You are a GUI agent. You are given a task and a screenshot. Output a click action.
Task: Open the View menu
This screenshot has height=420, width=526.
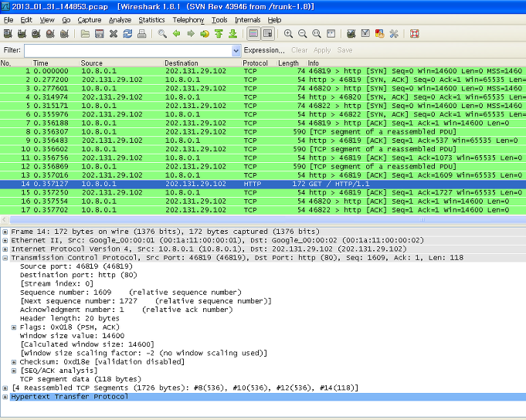pyautogui.click(x=47, y=20)
